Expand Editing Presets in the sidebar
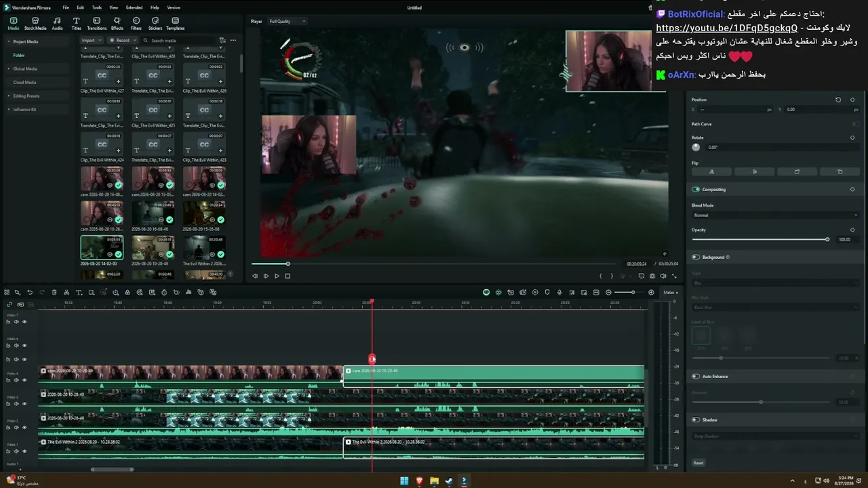Viewport: 868px width, 488px height. click(x=9, y=96)
